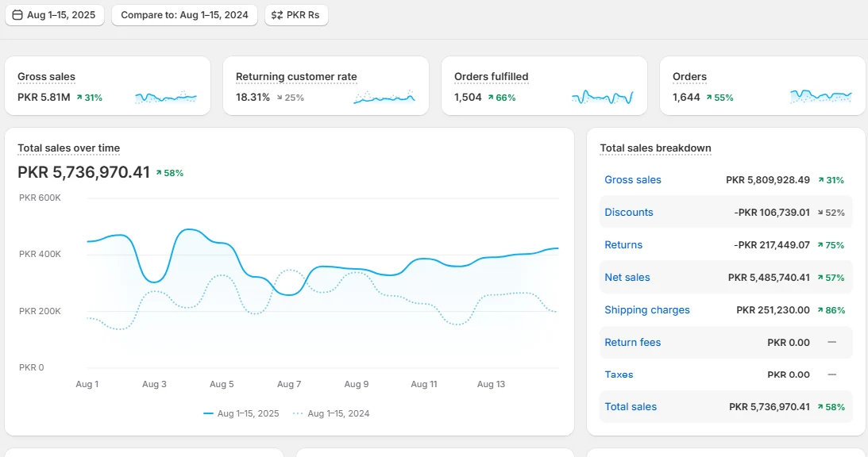
Task: Open the Net sales breakdown link
Action: pos(627,278)
